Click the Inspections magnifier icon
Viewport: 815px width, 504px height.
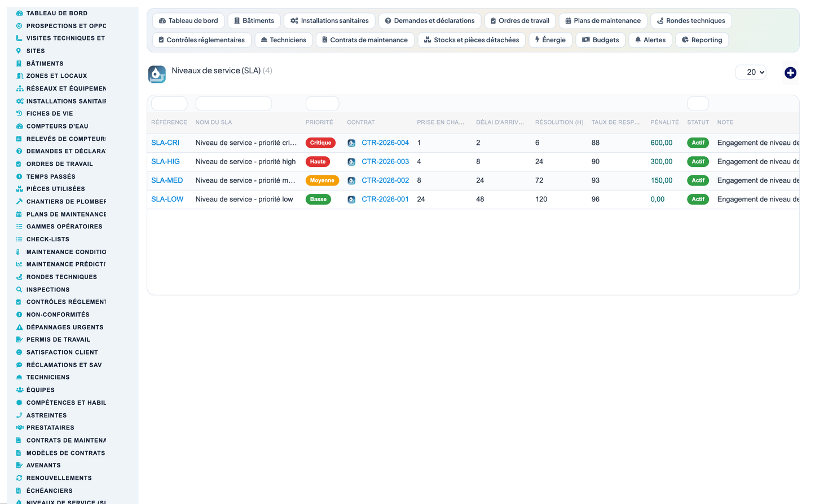point(19,290)
